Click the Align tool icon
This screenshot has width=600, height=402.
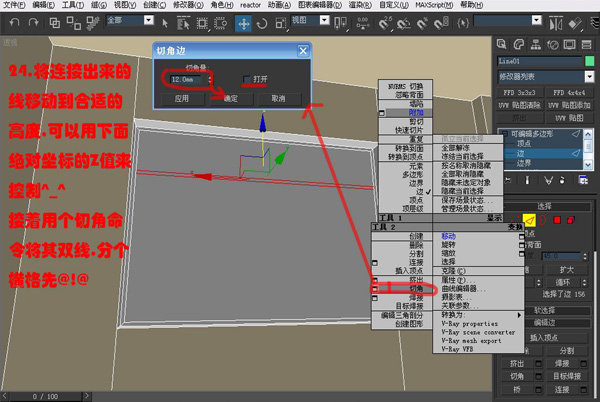pos(575,24)
